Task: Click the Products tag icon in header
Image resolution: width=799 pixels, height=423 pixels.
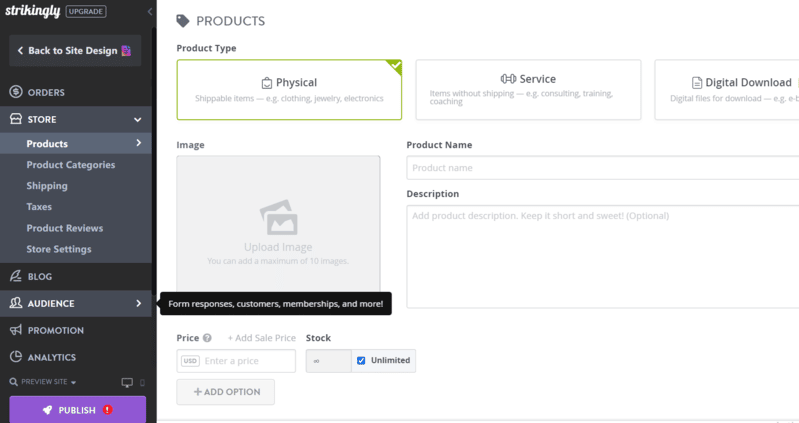Action: click(182, 21)
